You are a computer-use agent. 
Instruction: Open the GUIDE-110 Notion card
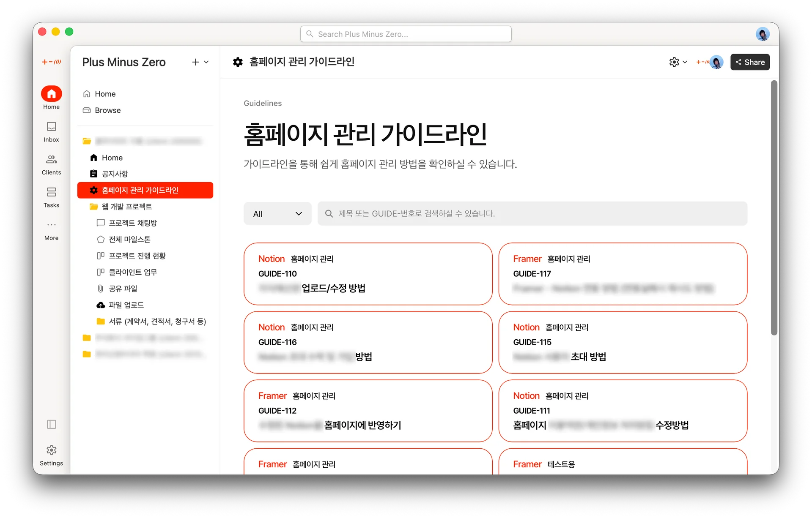point(368,274)
